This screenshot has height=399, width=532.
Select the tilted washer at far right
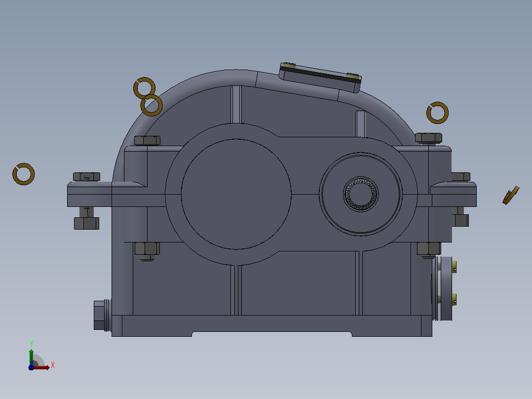coord(511,195)
